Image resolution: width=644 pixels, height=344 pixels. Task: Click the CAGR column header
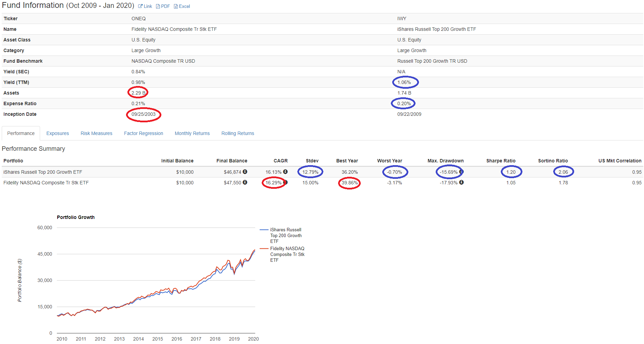[x=281, y=161]
